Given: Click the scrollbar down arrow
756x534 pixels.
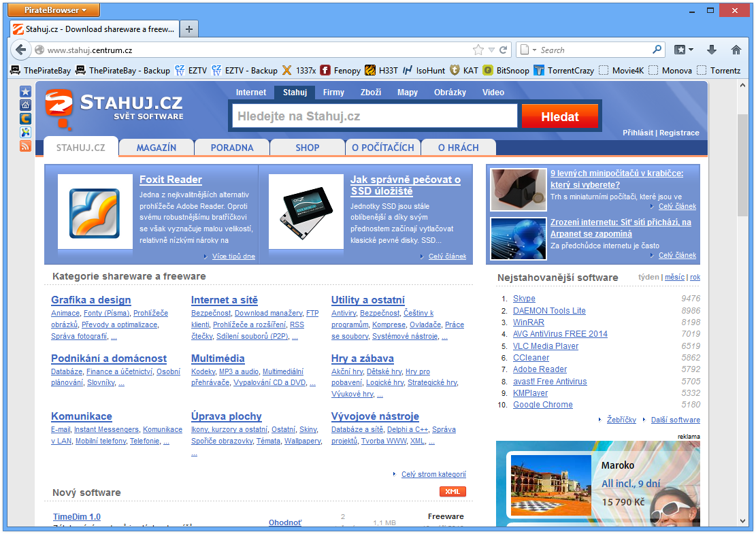Looking at the screenshot, I should click(x=743, y=520).
